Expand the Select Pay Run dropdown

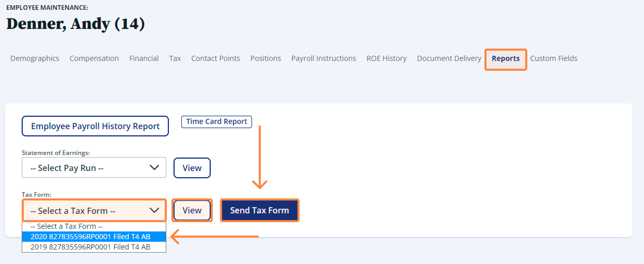click(x=94, y=168)
